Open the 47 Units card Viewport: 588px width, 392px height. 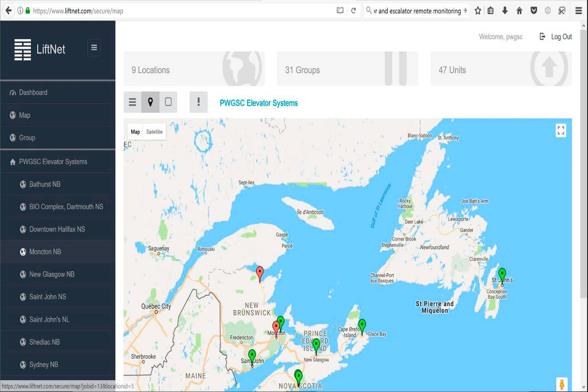(501, 69)
